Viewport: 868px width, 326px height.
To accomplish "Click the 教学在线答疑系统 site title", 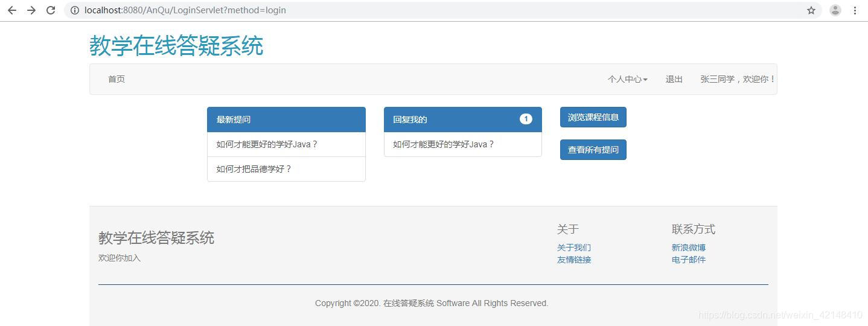I will 176,45.
